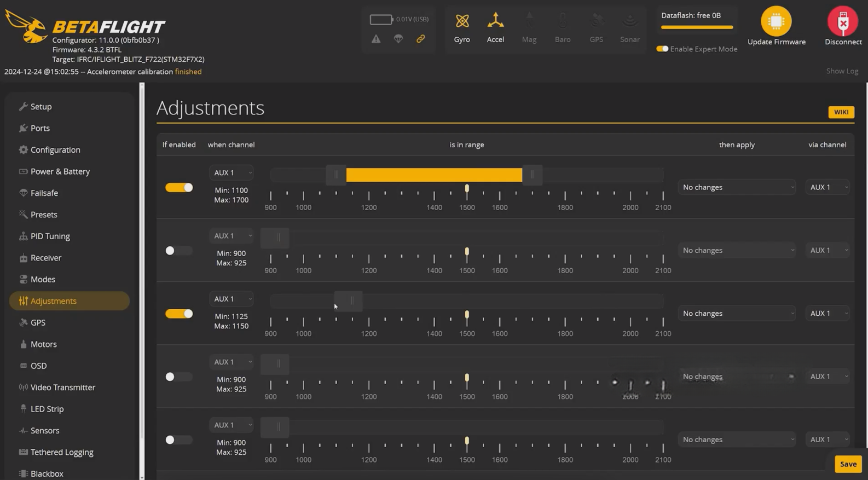Click the battery voltage indicator icon
This screenshot has width=868, height=480.
(381, 19)
